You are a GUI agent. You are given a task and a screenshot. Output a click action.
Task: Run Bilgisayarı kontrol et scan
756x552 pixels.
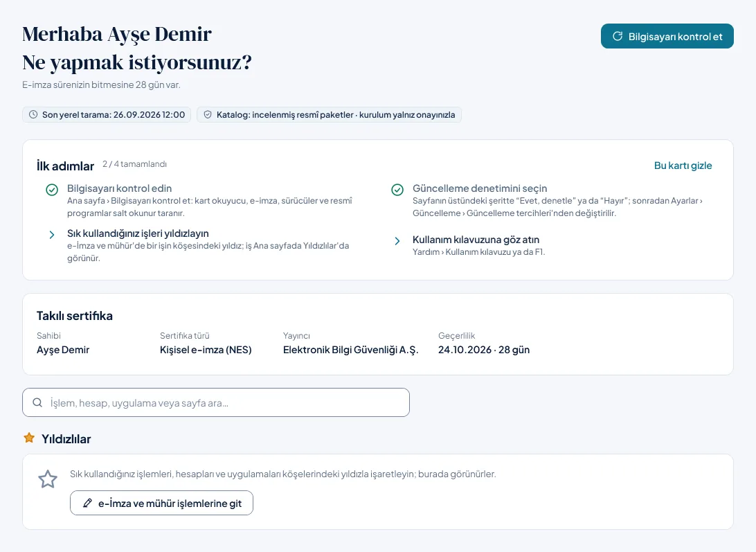click(667, 36)
